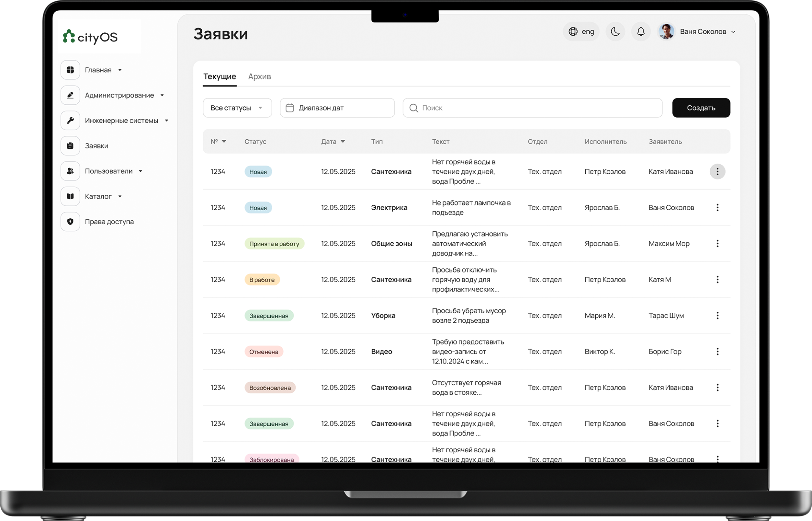Image resolution: width=812 pixels, height=521 pixels.
Task: Click the Каталог book icon
Action: (x=70, y=196)
